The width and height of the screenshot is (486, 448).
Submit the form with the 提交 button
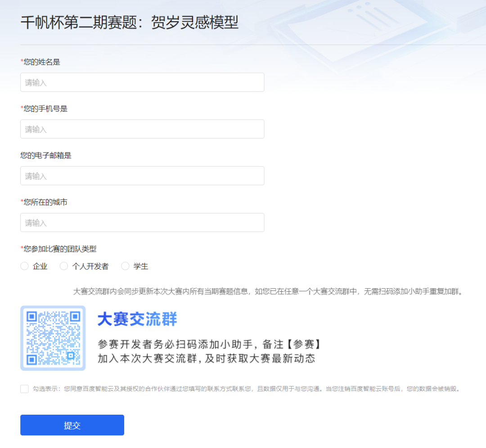pyautogui.click(x=72, y=425)
